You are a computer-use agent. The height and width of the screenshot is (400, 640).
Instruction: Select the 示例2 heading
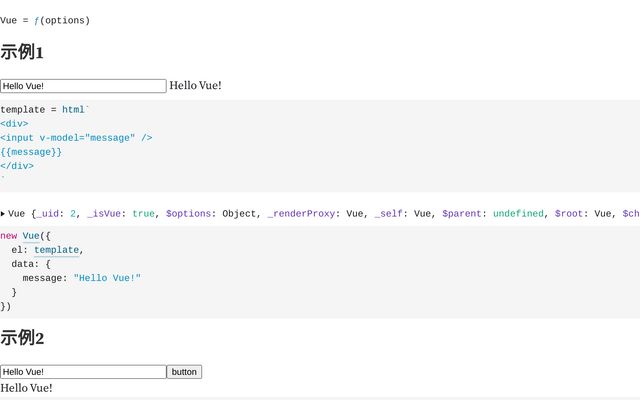[22, 338]
